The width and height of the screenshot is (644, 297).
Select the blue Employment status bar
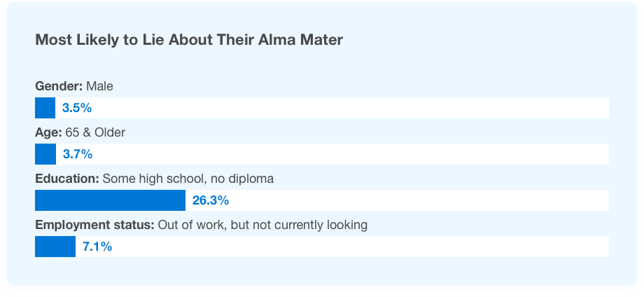coord(55,247)
